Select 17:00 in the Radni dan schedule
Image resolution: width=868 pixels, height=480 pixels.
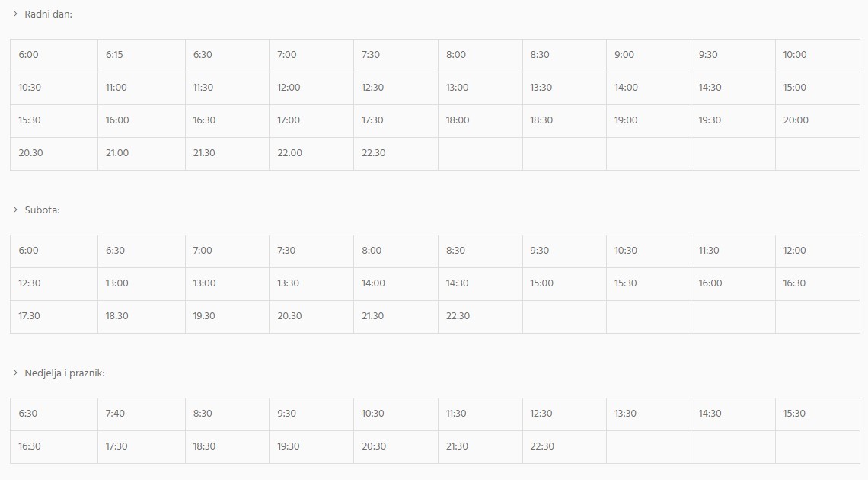tap(289, 120)
